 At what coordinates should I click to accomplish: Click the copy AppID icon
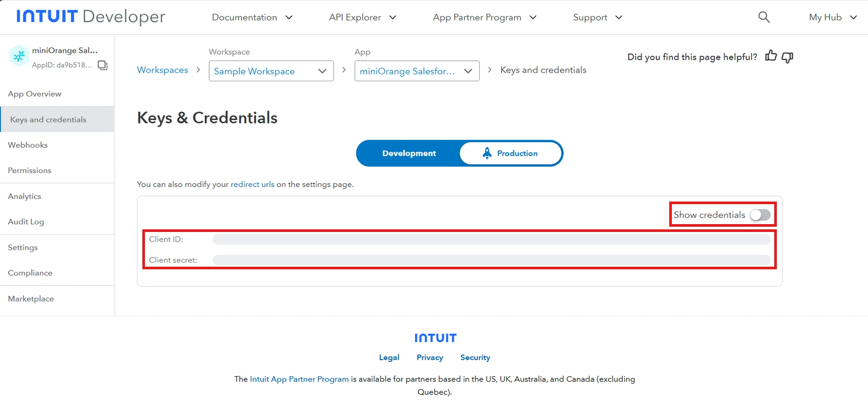point(102,65)
